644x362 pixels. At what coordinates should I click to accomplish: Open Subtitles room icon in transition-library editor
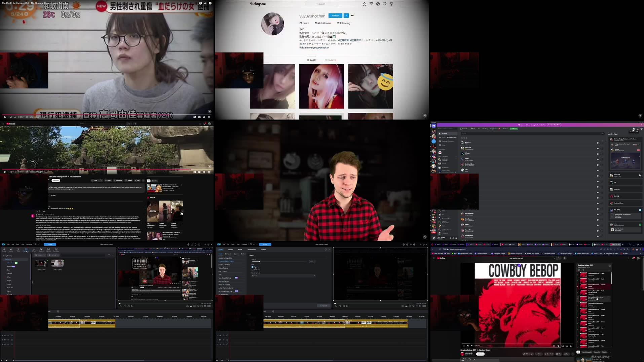click(48, 250)
